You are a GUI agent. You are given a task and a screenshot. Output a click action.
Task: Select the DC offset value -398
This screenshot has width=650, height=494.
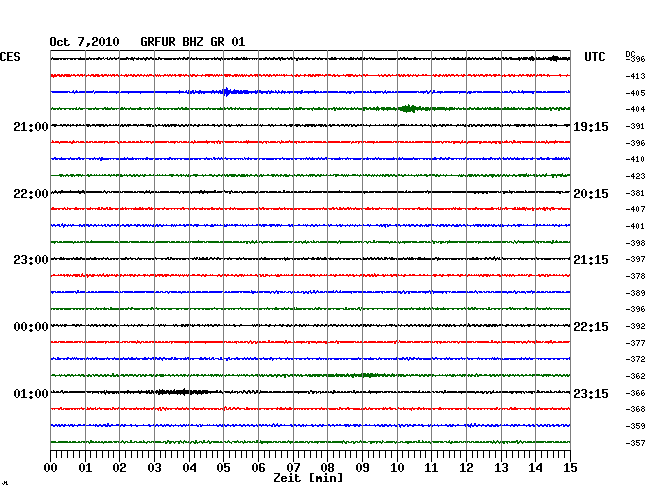[x=635, y=243]
